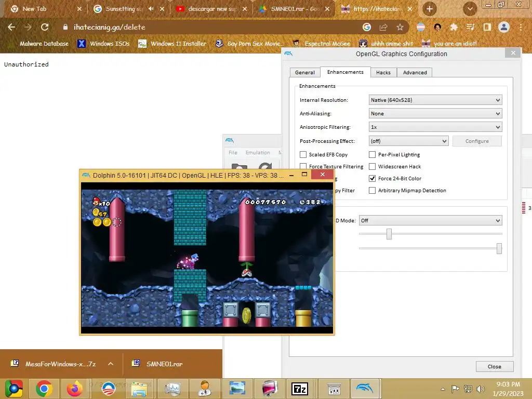Reload the ihatecianig.ga page
Image resolution: width=532 pixels, height=399 pixels.
[45, 27]
